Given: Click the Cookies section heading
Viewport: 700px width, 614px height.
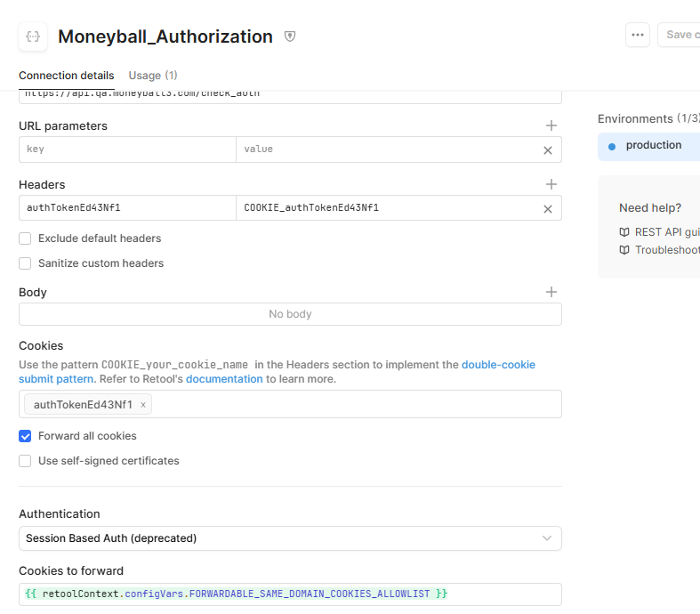Looking at the screenshot, I should (x=41, y=345).
